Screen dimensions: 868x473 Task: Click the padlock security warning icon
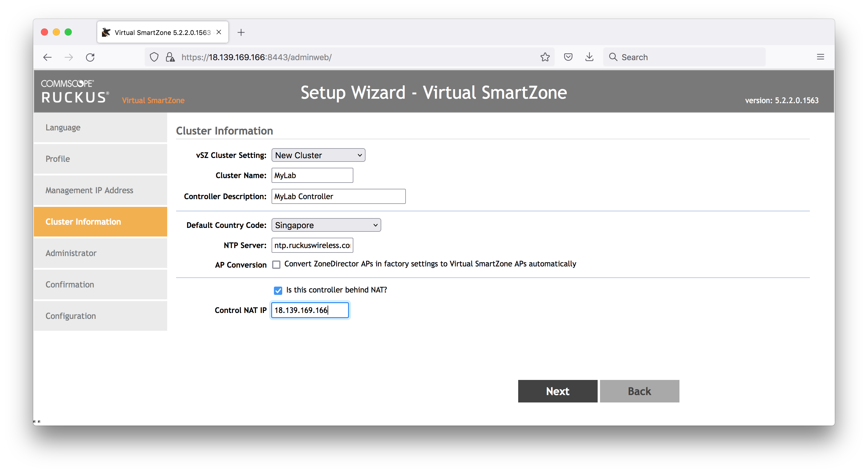(170, 57)
